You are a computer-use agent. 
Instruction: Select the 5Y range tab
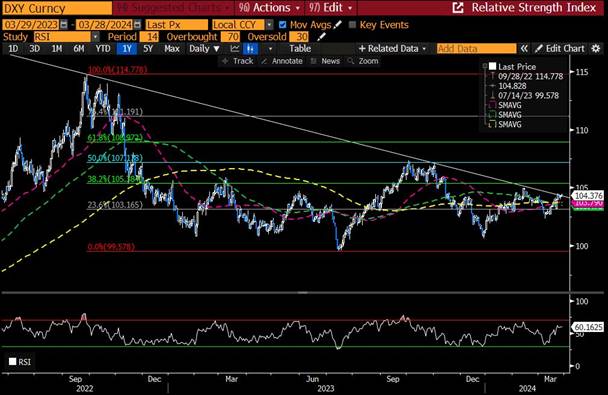coord(148,48)
